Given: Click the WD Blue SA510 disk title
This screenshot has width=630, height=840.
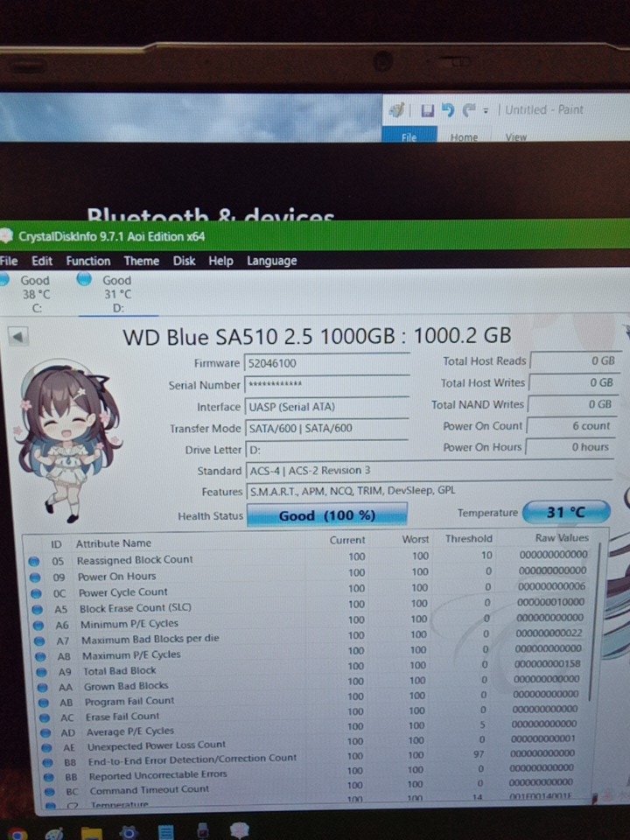Looking at the screenshot, I should (x=317, y=336).
